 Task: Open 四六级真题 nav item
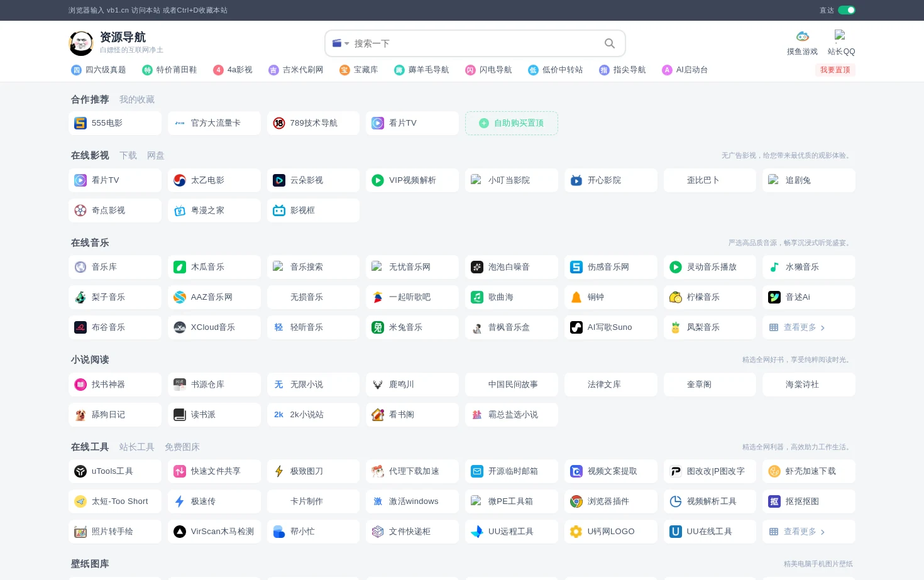(99, 70)
